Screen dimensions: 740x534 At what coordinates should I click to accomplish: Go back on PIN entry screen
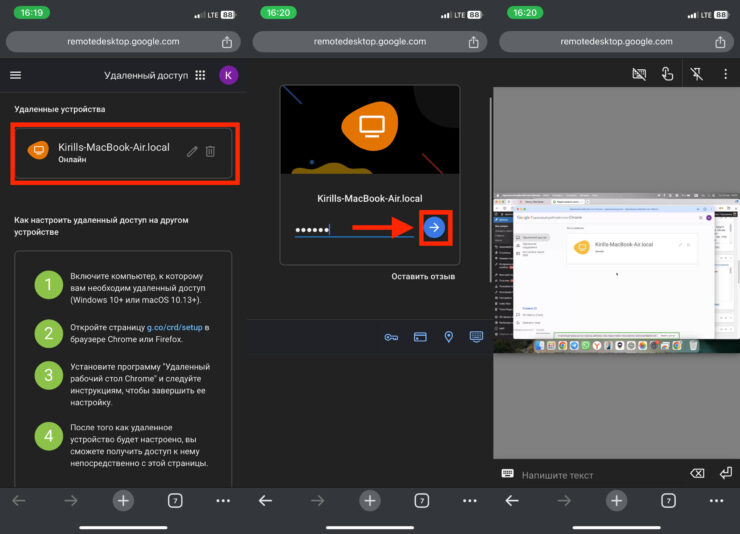tap(265, 501)
